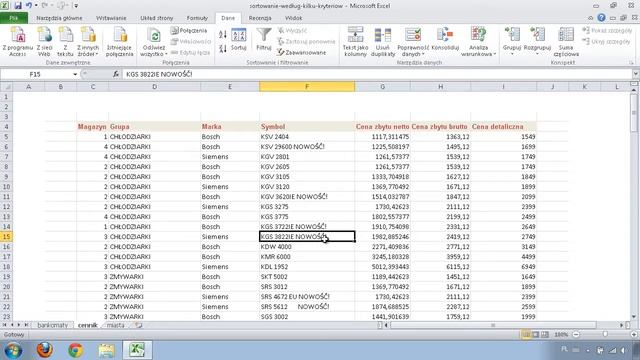The height and width of the screenshot is (360, 640).
Task: Select column F header
Action: coord(307,87)
